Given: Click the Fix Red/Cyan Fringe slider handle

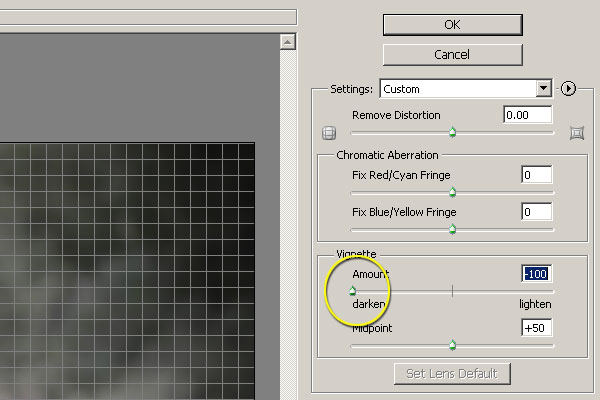Looking at the screenshot, I should coord(452,192).
